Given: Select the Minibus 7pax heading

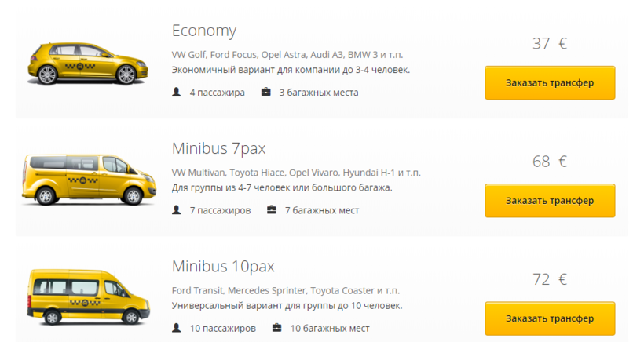Looking at the screenshot, I should [x=219, y=148].
